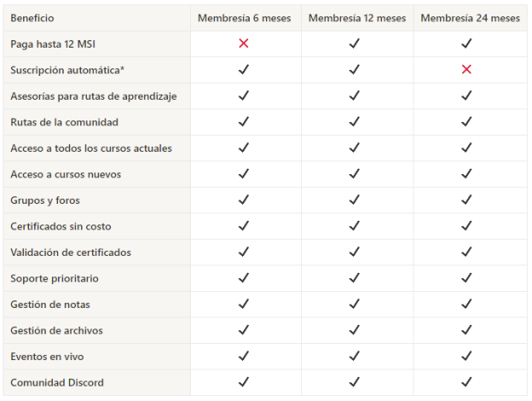The image size is (532, 401).
Task: Click checkmark for 12 meses Paga hasta 12 MSI
Action: [x=355, y=44]
